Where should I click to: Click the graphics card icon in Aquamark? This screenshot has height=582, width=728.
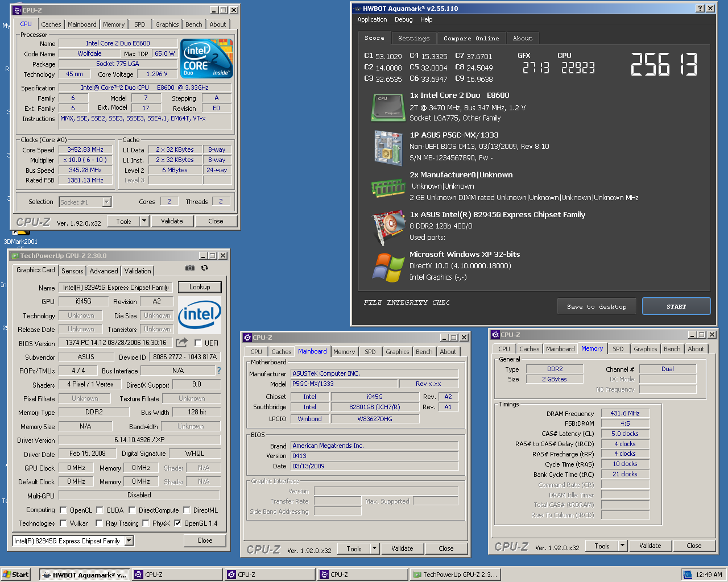point(388,227)
